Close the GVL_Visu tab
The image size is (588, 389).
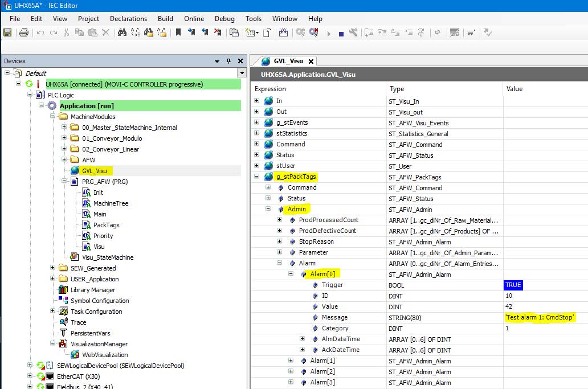(x=311, y=62)
